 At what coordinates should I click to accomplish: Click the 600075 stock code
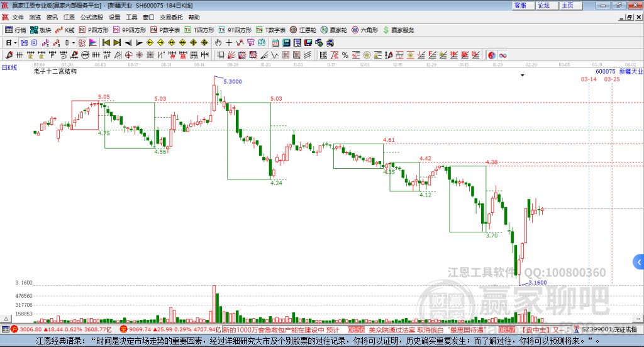coord(606,72)
